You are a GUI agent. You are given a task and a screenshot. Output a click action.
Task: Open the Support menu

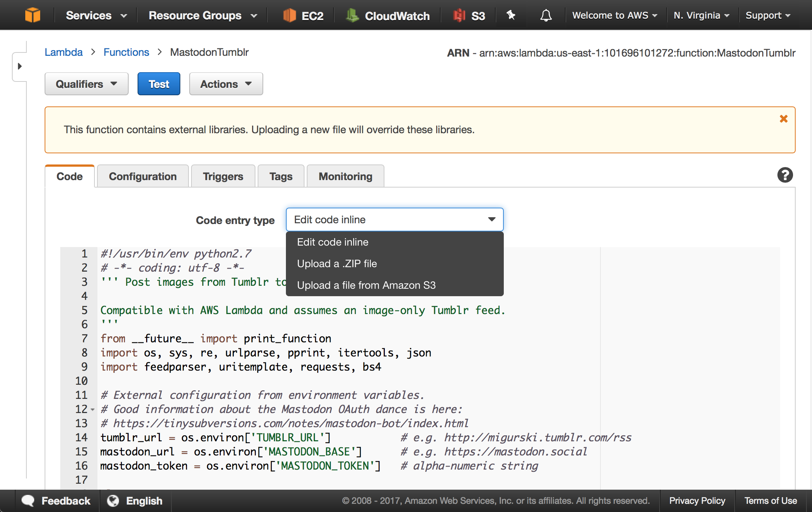[768, 16]
